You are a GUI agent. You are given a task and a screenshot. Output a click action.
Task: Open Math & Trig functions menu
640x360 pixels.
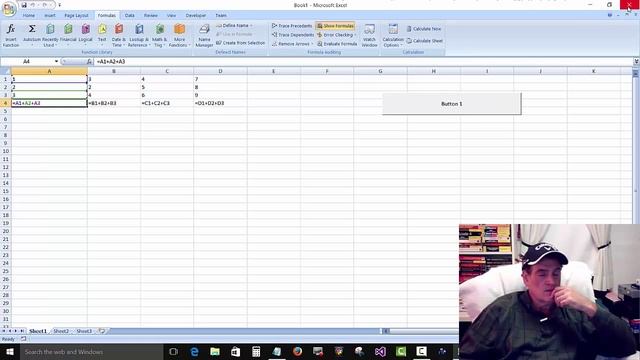160,35
